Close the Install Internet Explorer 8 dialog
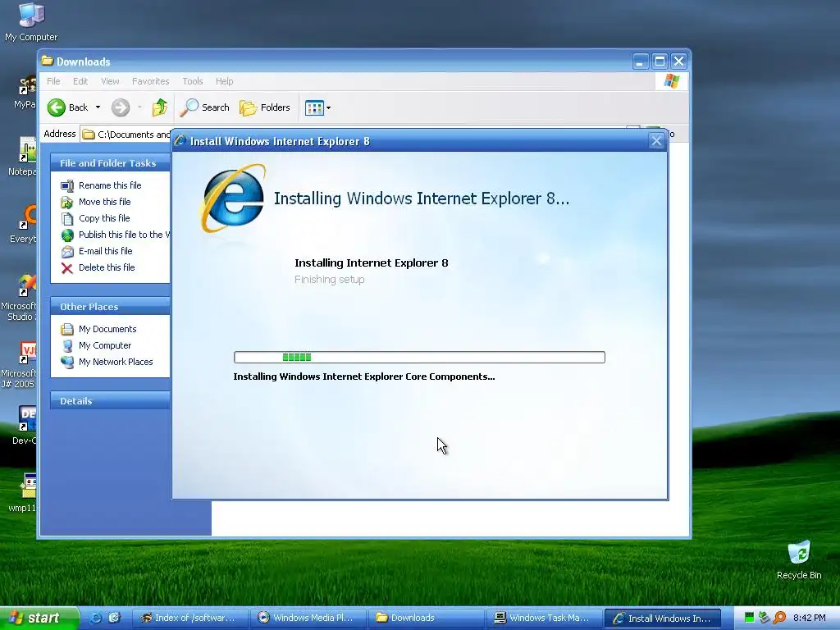The height and width of the screenshot is (630, 840). click(656, 141)
